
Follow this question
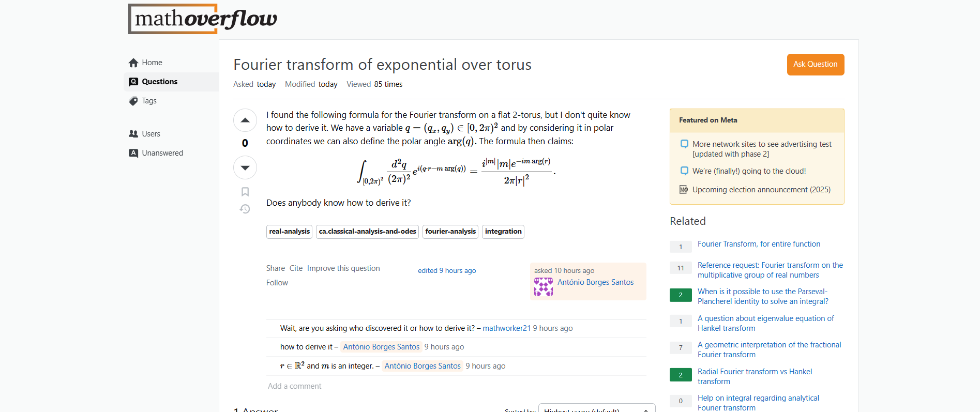(x=277, y=283)
